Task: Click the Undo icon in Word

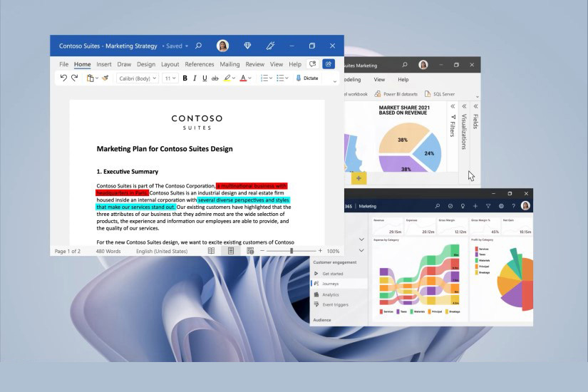Action: pos(63,78)
